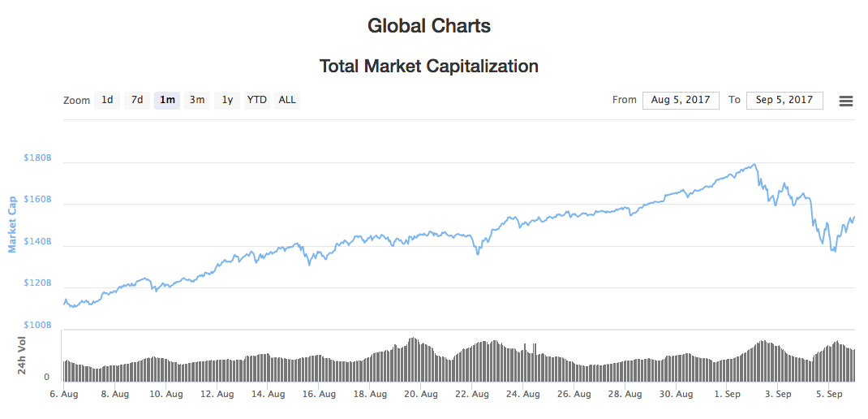Viewport: 868px width, 419px height.
Task: Select the 3m zoom range
Action: (x=197, y=100)
